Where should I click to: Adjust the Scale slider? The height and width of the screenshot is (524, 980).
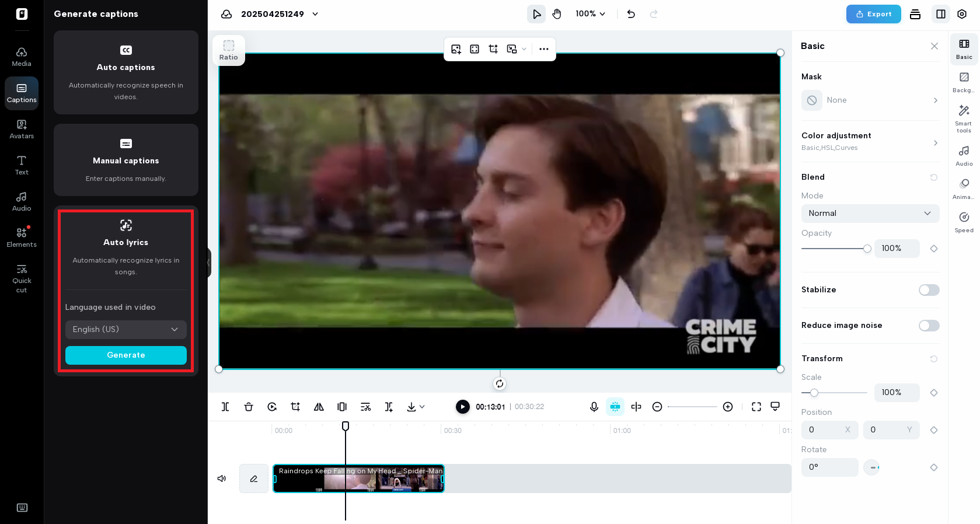click(x=835, y=393)
